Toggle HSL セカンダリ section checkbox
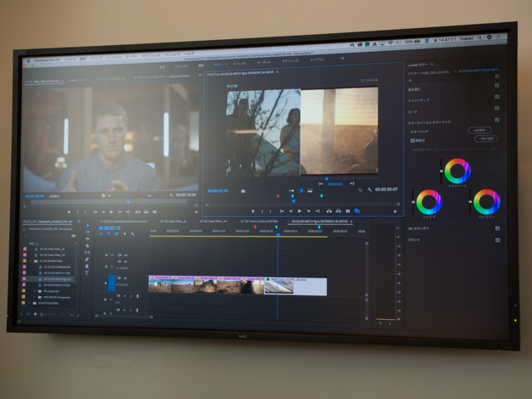The image size is (532, 399). point(497,229)
